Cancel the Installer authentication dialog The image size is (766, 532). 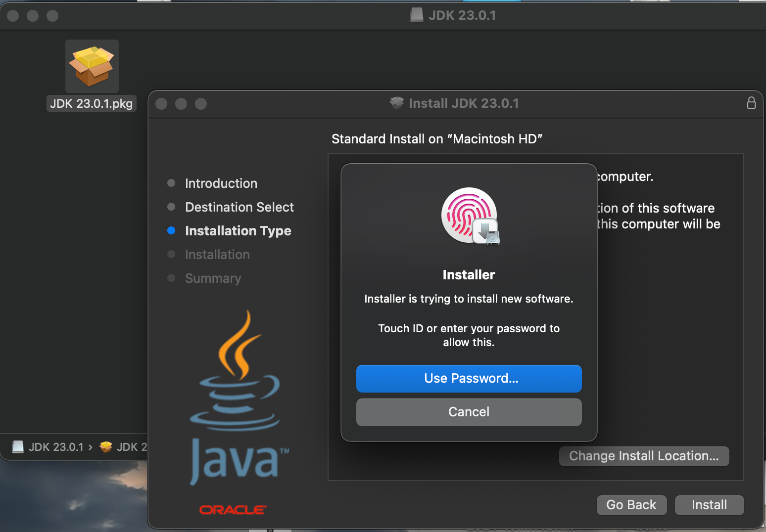pos(469,412)
